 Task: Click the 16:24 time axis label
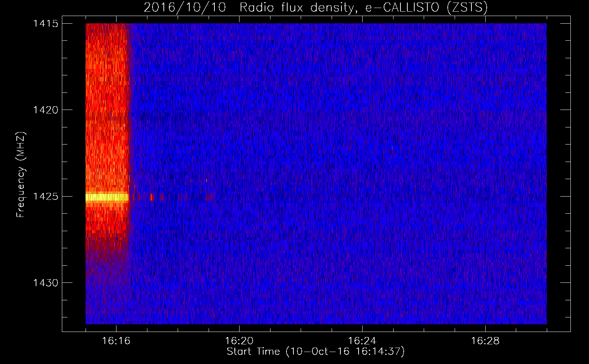(362, 341)
